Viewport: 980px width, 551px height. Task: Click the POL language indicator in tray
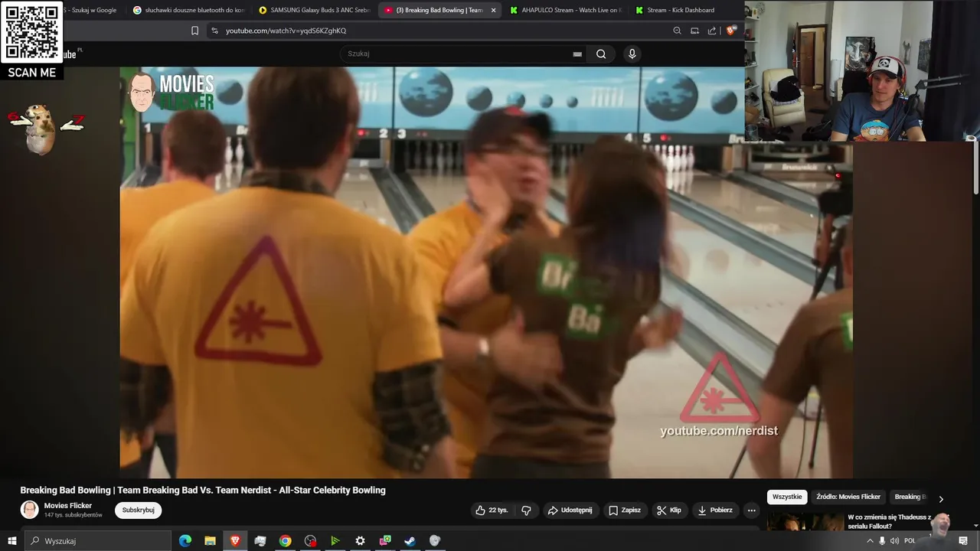click(910, 541)
